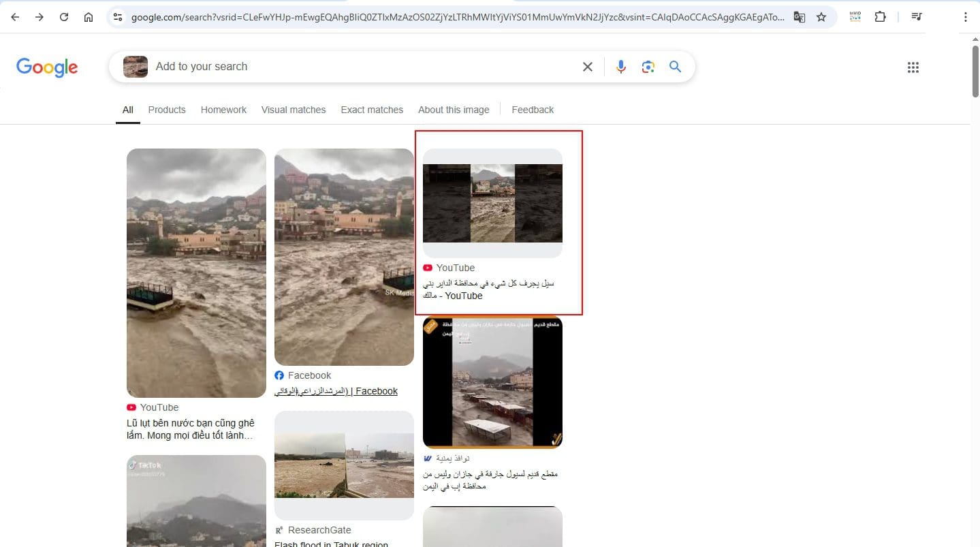Click the Add to your search field
This screenshot has width=980, height=547.
[x=361, y=67]
